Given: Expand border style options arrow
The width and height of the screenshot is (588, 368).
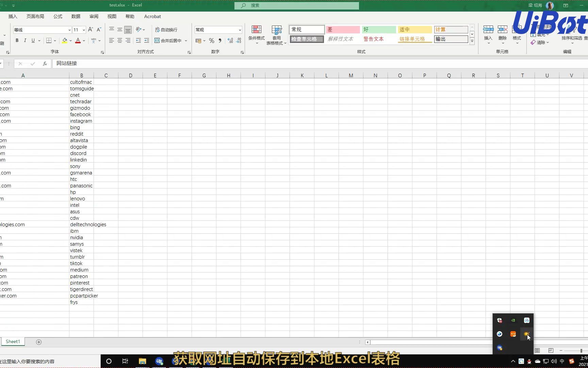Looking at the screenshot, I should 55,41.
